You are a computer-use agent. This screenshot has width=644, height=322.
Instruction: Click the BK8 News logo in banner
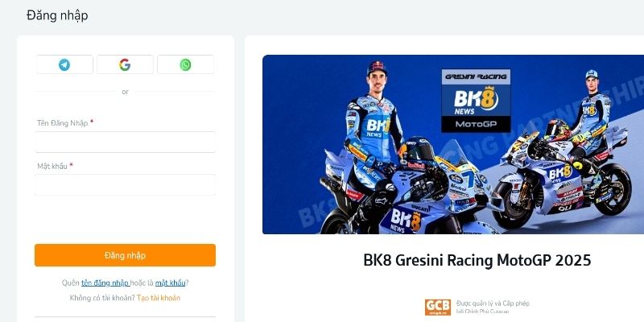pyautogui.click(x=476, y=101)
